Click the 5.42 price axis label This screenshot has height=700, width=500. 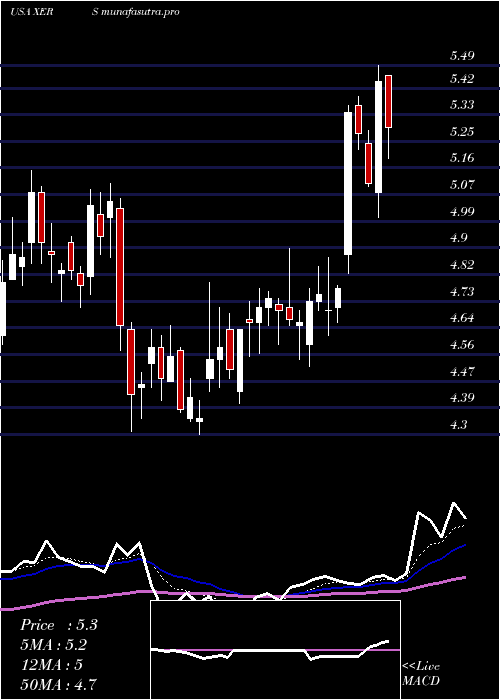click(x=462, y=79)
